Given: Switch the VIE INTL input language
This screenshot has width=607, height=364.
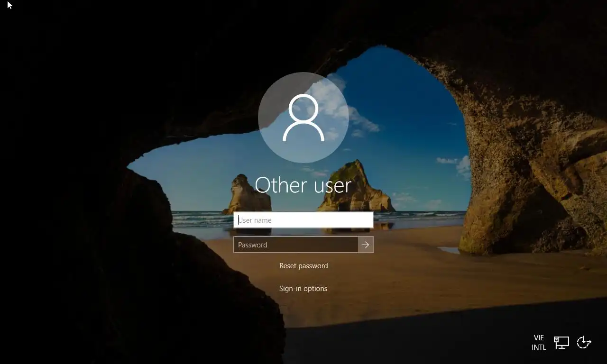Looking at the screenshot, I should click(539, 343).
